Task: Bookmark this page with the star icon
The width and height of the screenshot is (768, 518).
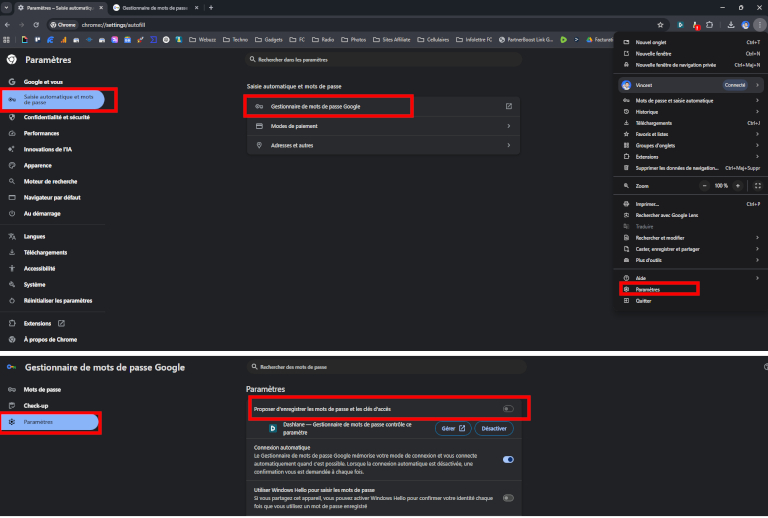Action: (660, 25)
